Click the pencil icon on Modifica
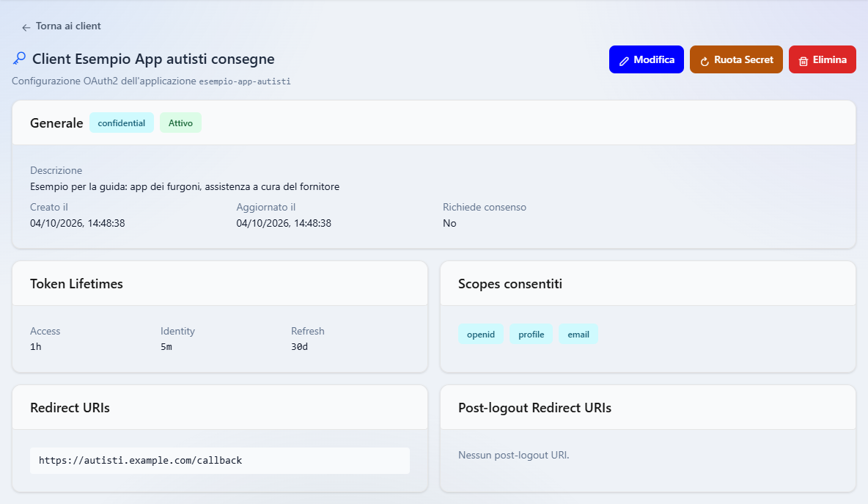Viewport: 868px width, 504px height. [624, 60]
